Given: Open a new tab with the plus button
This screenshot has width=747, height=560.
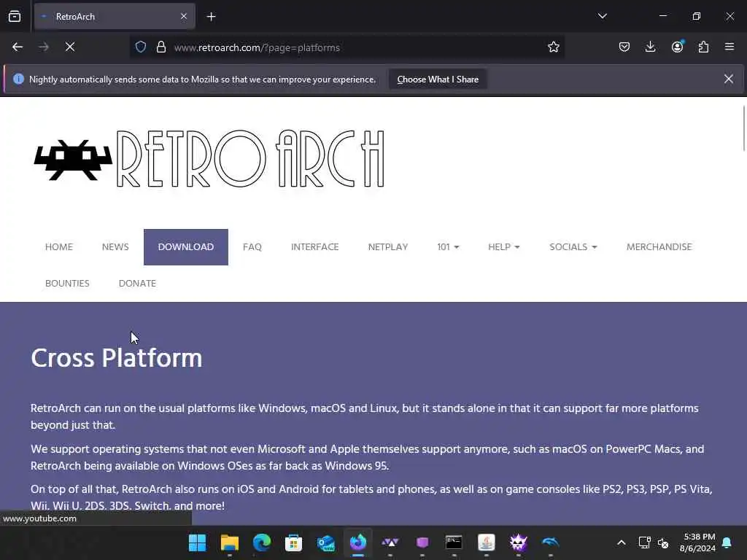Looking at the screenshot, I should pos(211,17).
